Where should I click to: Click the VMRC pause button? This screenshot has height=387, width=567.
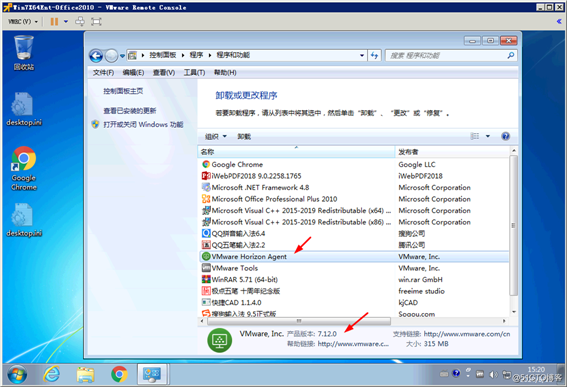coord(54,22)
